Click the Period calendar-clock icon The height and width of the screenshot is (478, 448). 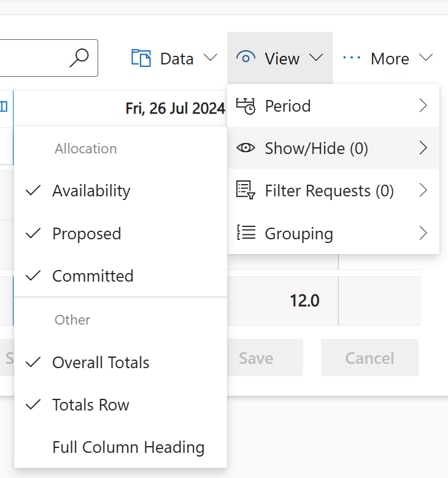coord(245,106)
